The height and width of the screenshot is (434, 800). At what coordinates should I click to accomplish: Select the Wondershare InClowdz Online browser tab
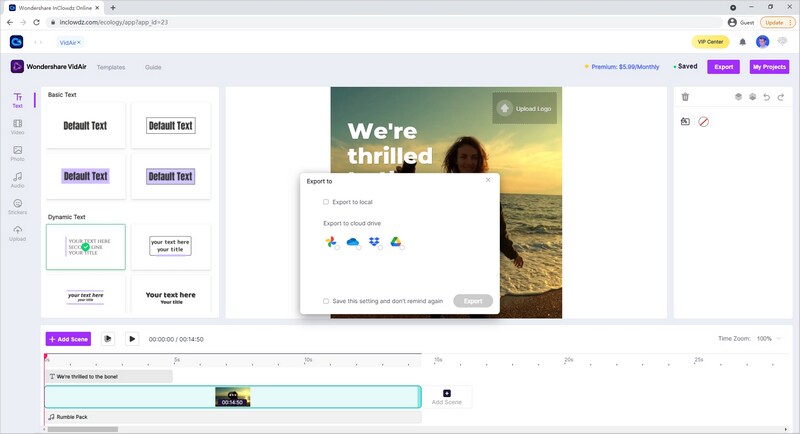(55, 8)
